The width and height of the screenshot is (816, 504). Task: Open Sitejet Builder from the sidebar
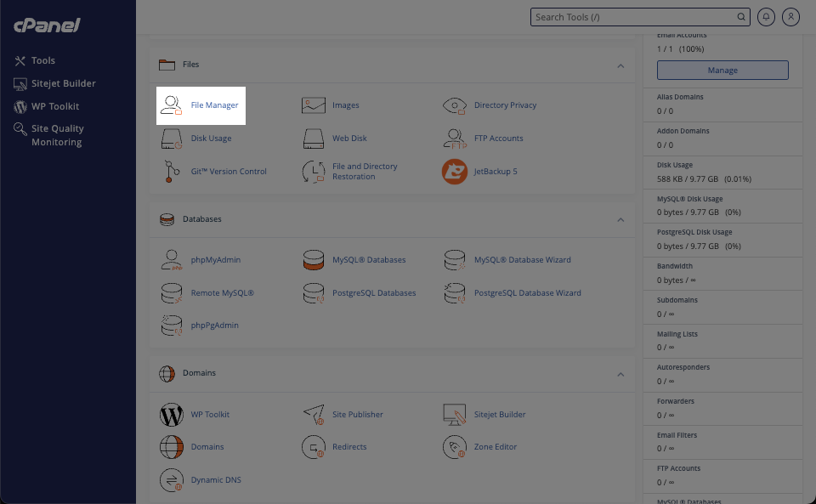click(63, 83)
